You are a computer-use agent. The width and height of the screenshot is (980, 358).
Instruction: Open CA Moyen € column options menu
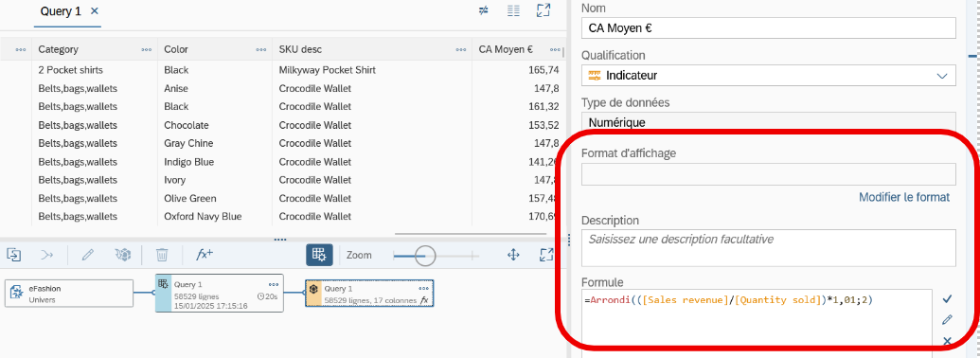(x=554, y=49)
